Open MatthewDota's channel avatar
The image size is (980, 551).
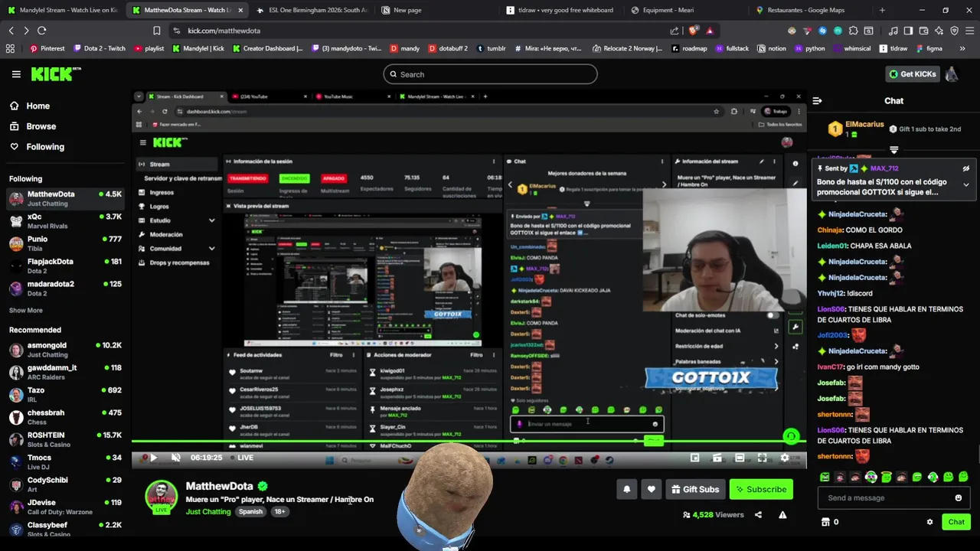point(162,496)
